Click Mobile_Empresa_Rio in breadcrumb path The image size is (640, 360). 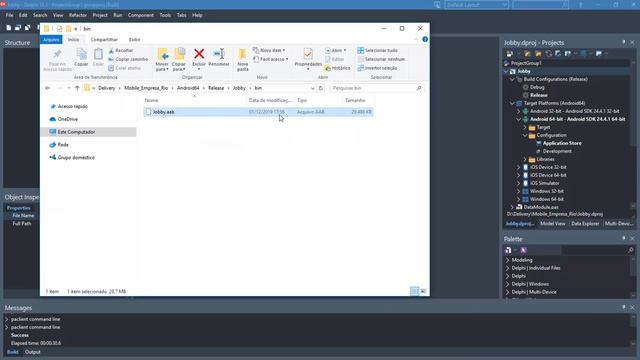coord(146,88)
